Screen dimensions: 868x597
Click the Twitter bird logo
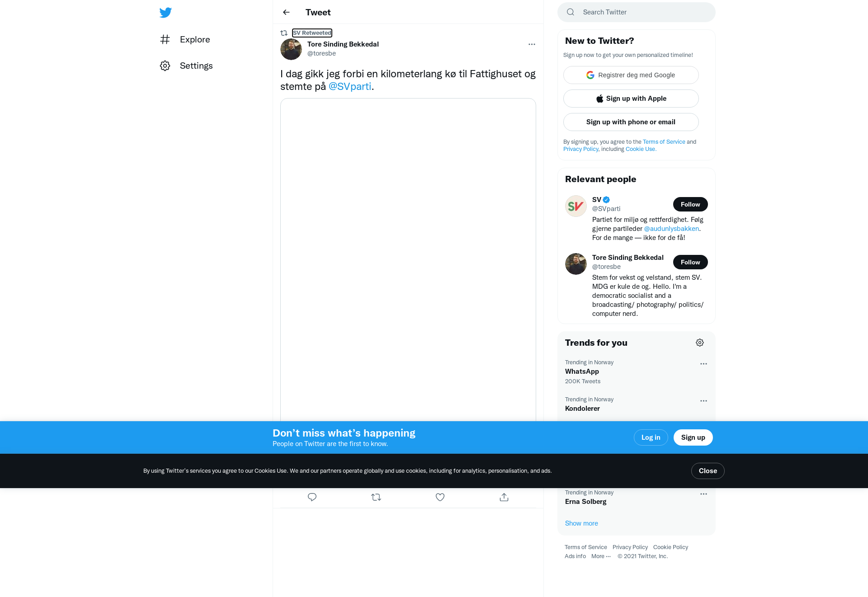165,12
